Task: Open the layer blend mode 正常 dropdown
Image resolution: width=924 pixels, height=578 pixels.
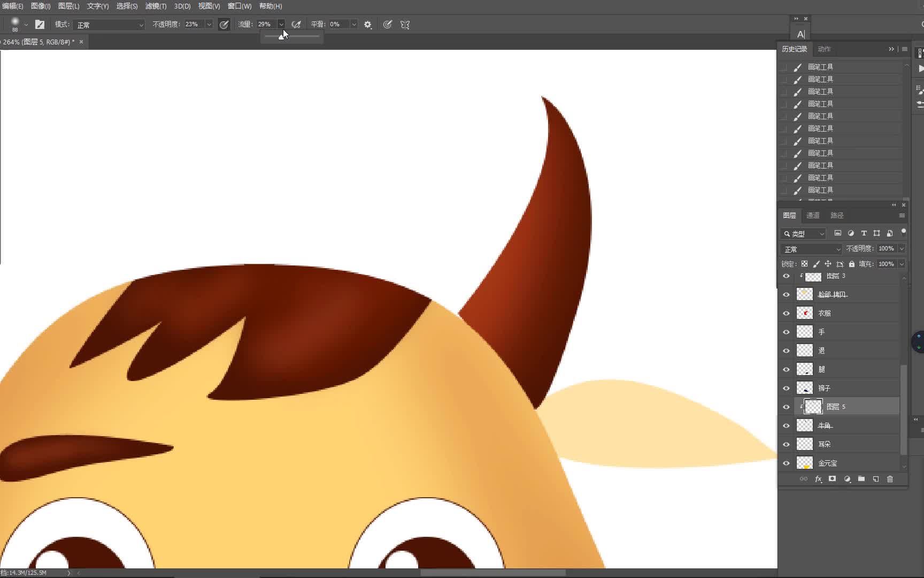Action: 811,249
